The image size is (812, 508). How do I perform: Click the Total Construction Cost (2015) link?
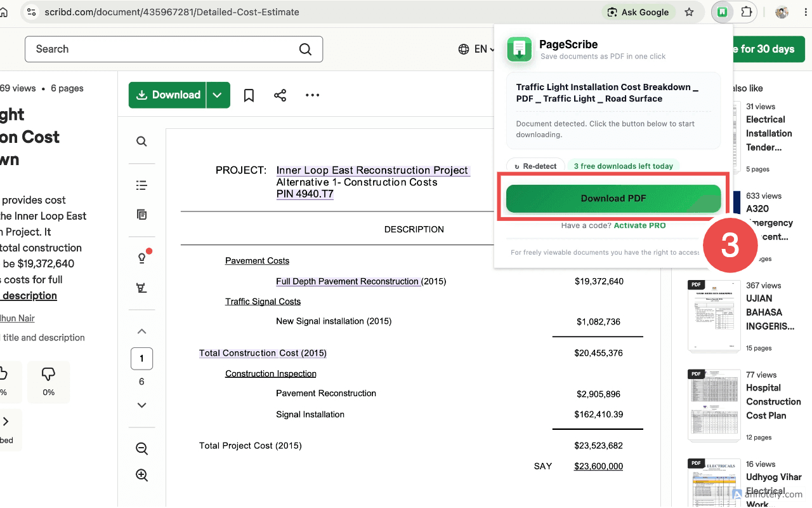pos(263,353)
